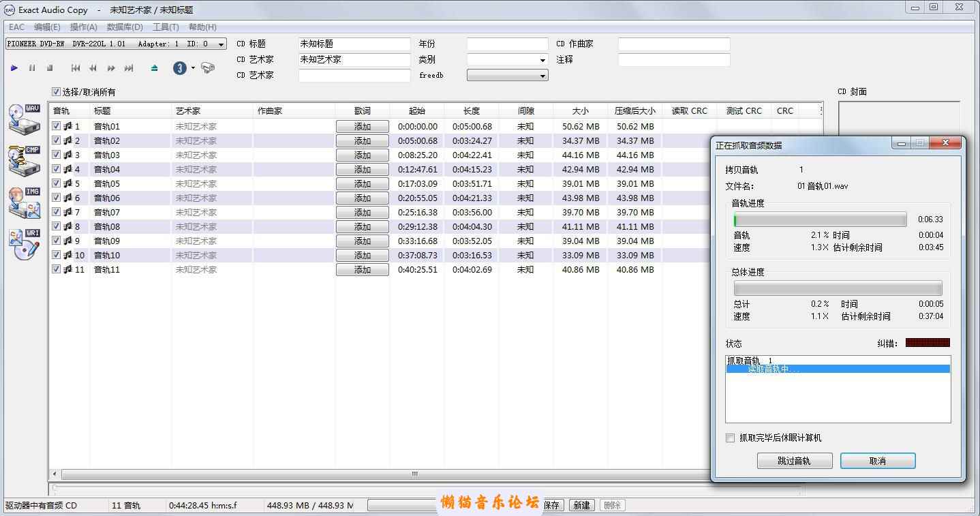
Task: Open the PIONEER DVD-RW drive dropdown
Action: (116, 44)
